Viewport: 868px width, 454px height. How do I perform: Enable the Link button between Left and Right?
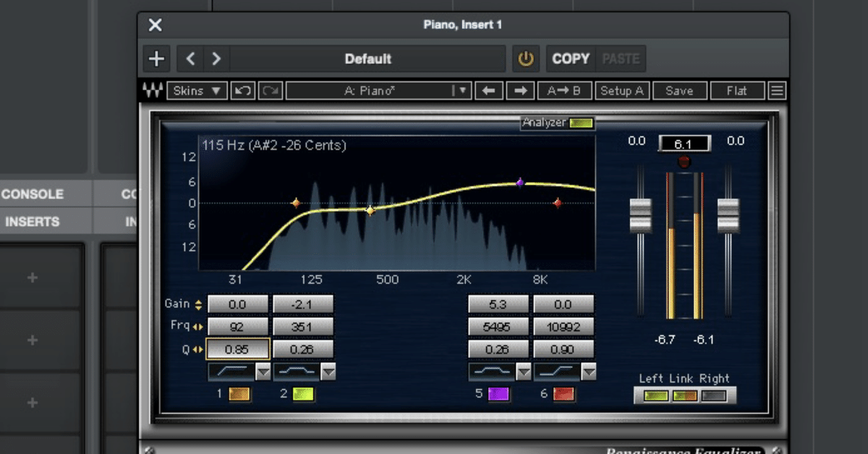coord(684,395)
